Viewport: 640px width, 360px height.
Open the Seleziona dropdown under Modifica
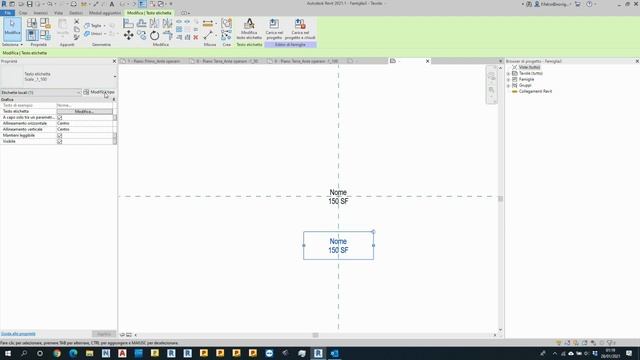click(x=12, y=44)
